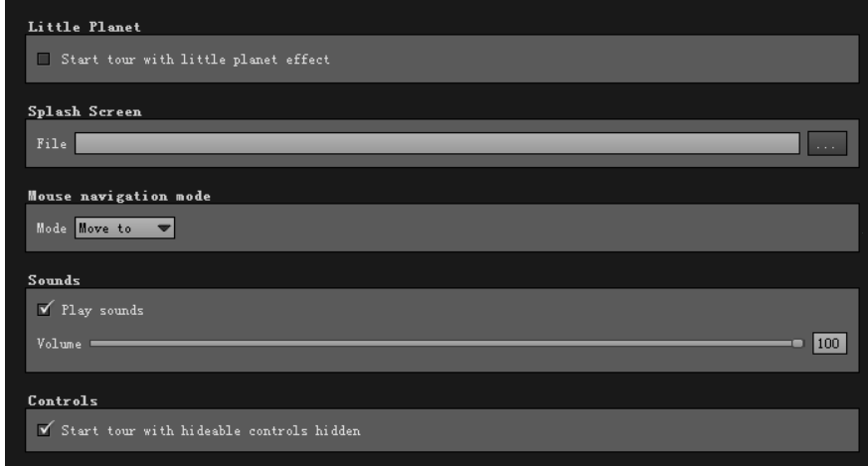Click the 'File' label in Splash Screen
Image resolution: width=868 pixels, height=466 pixels.
coord(52,144)
